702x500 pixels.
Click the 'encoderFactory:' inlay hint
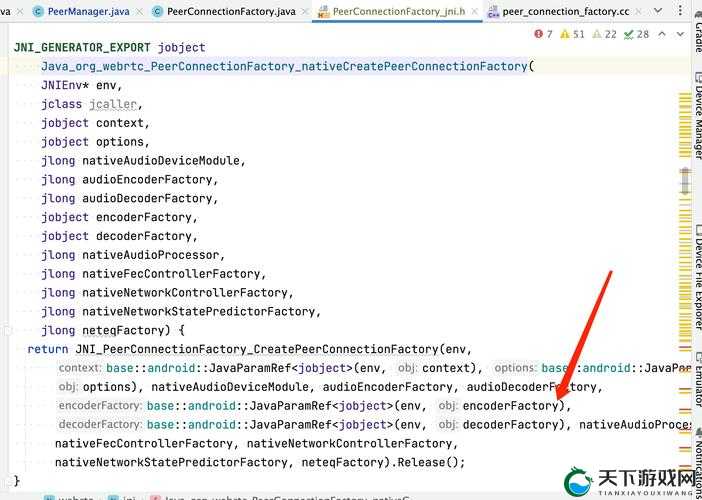coord(100,406)
